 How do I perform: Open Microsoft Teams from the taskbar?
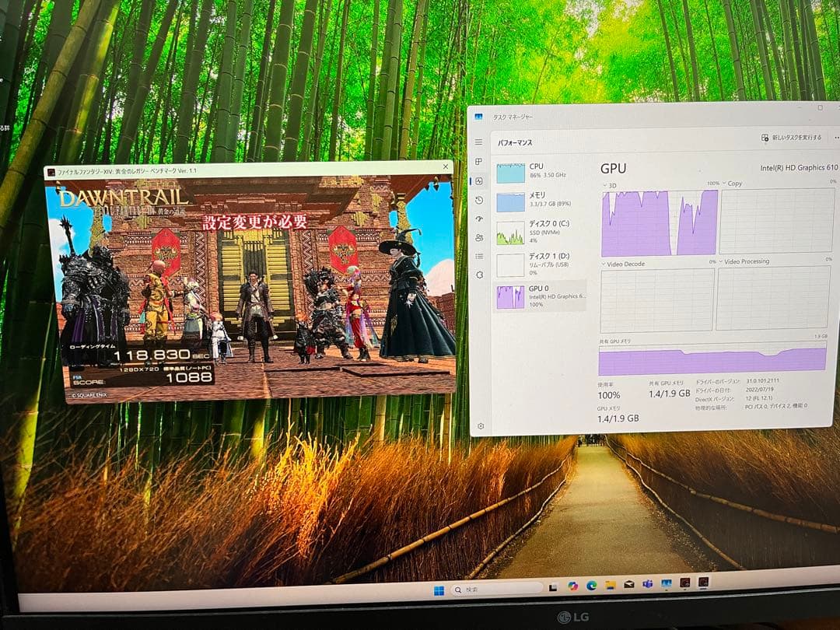point(648,586)
